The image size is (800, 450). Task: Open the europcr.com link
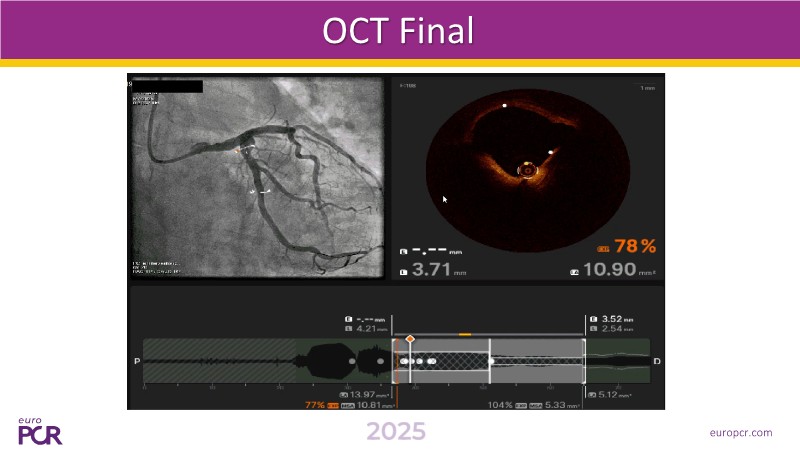coord(740,432)
